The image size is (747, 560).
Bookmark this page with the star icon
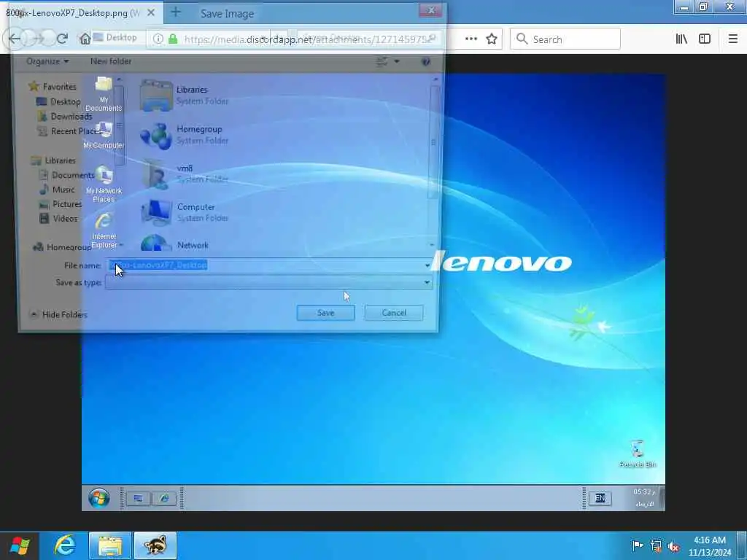click(x=492, y=39)
